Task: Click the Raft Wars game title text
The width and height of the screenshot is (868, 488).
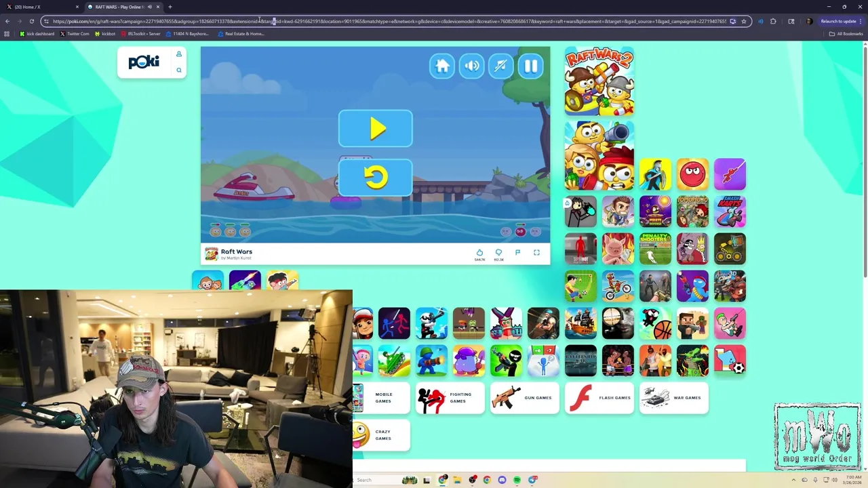Action: (236, 251)
